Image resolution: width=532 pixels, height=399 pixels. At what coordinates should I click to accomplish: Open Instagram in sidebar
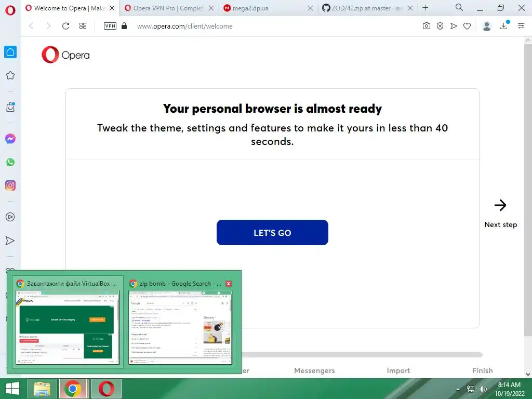click(10, 185)
